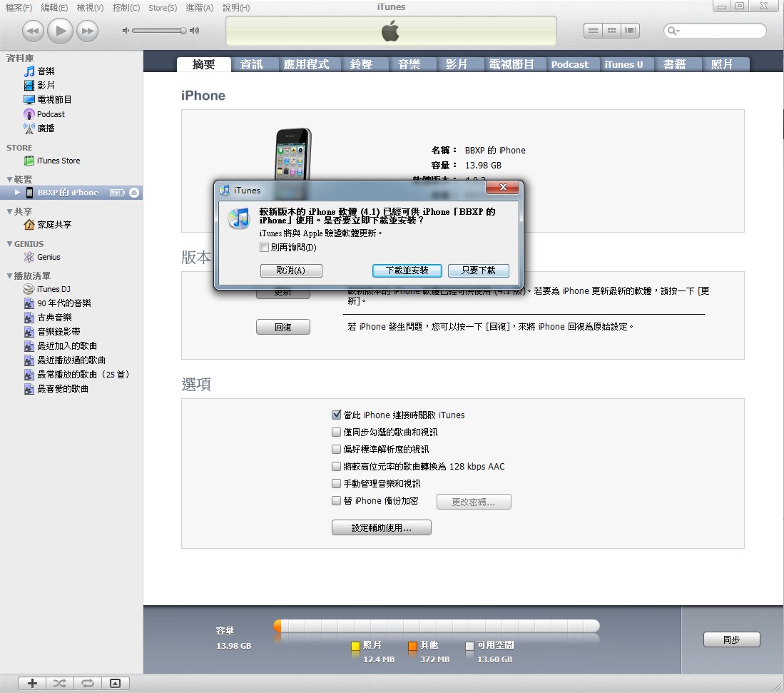Screen dimensions: 784x693
Task: Close the iTunes update dialog
Action: click(503, 187)
